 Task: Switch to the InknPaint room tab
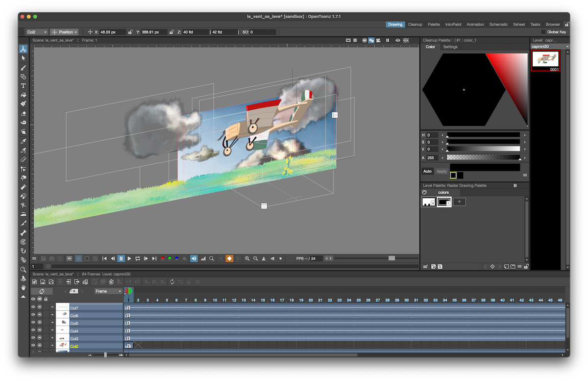pyautogui.click(x=453, y=24)
